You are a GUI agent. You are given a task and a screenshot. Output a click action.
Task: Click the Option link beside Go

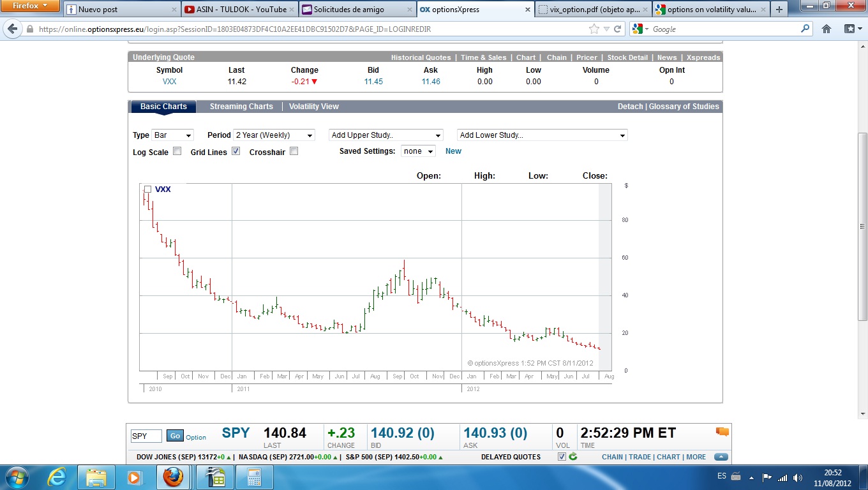[x=196, y=437]
